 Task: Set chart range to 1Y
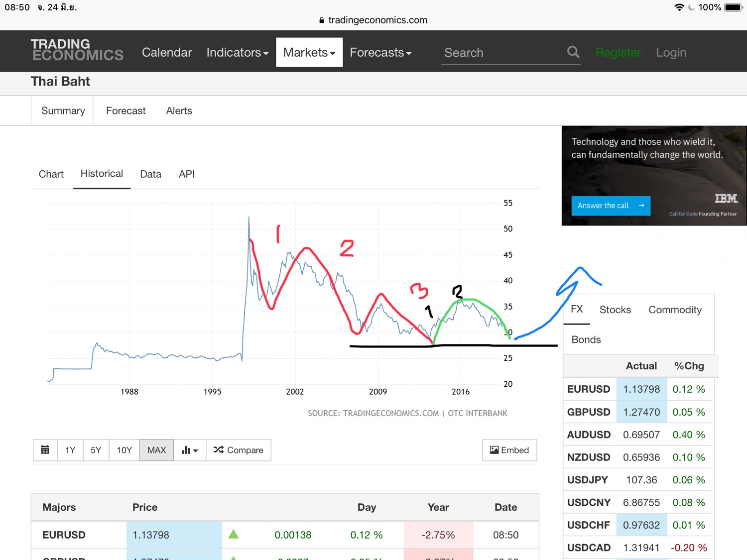coord(70,450)
